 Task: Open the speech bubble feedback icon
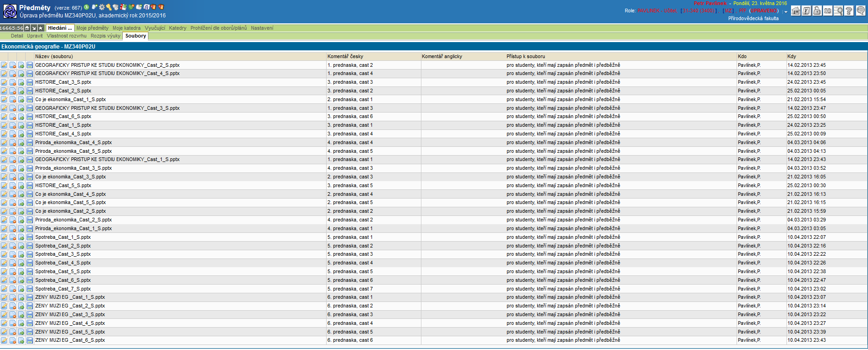click(861, 11)
